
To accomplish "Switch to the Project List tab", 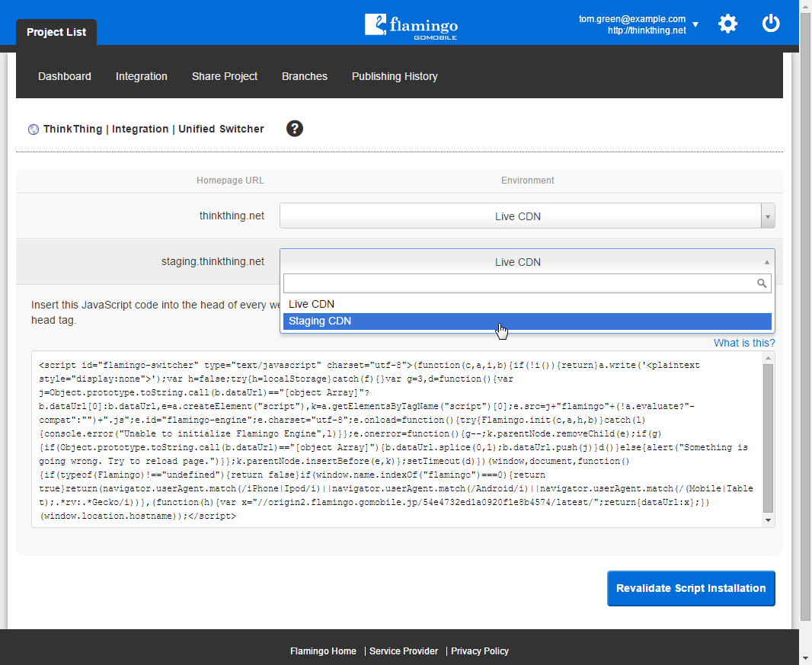I will 56,32.
